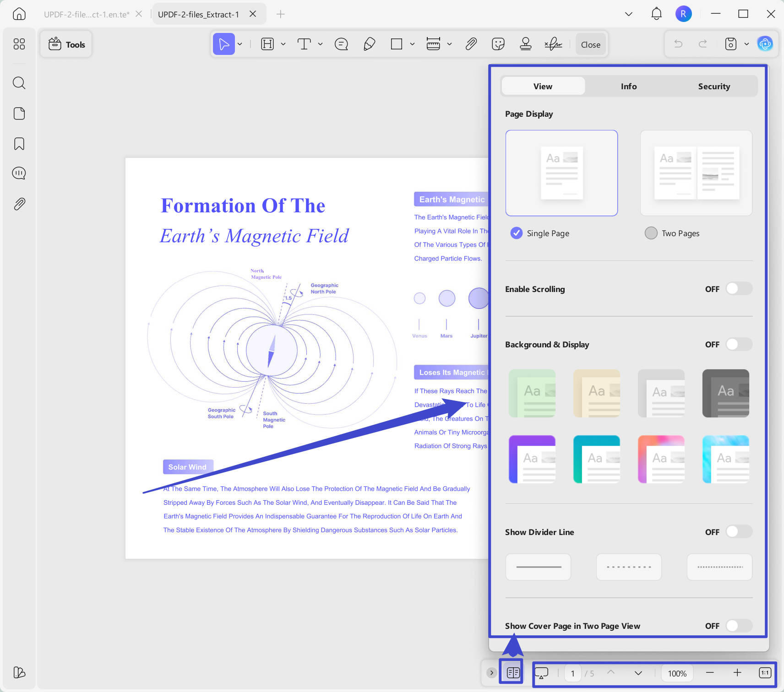The width and height of the screenshot is (784, 692).
Task: Select the pencil drawing tool
Action: point(369,44)
